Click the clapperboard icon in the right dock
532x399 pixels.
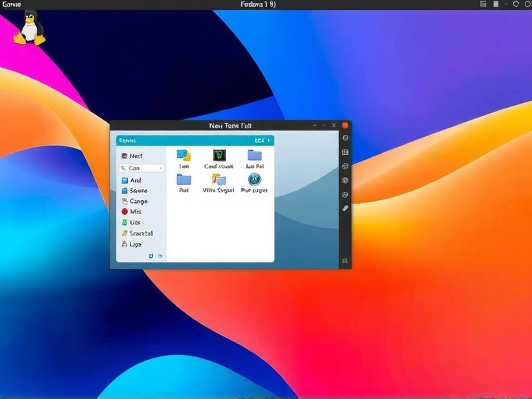pyautogui.click(x=346, y=151)
